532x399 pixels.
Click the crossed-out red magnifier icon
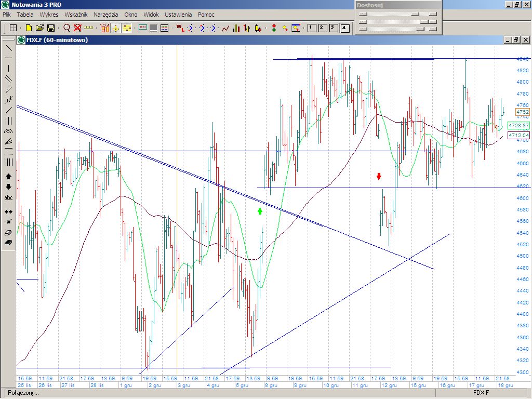[x=78, y=28]
